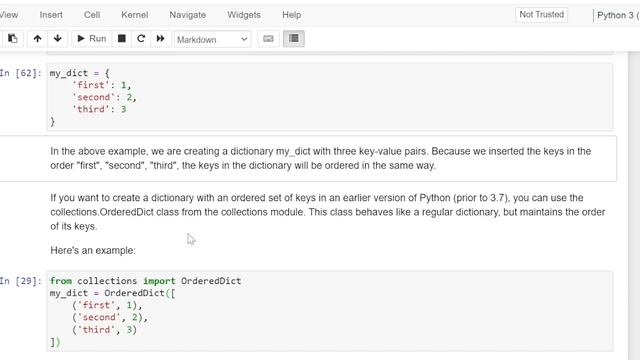Viewport: 640px width, 360px height.
Task: Open the Navigate menu
Action: (x=187, y=15)
